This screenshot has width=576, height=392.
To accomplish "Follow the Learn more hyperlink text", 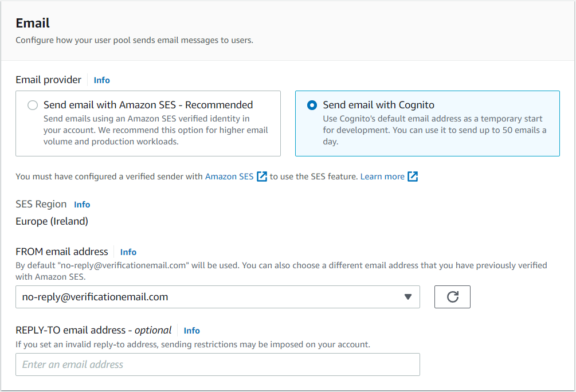I will pos(382,177).
